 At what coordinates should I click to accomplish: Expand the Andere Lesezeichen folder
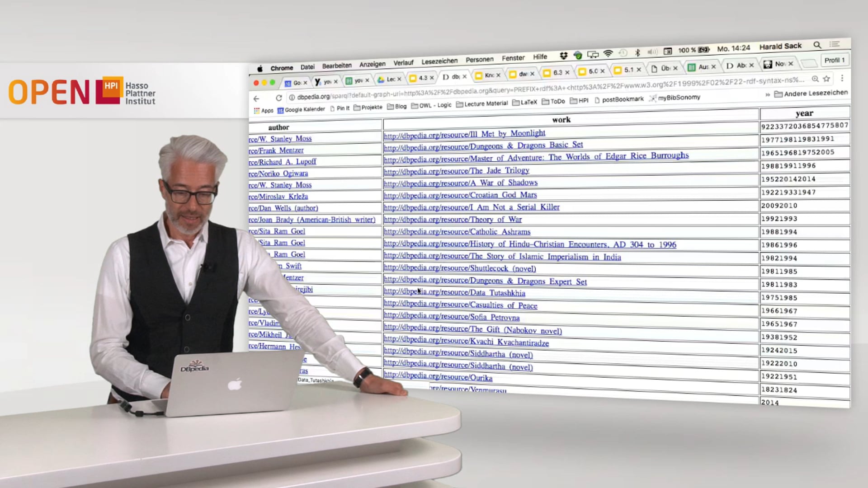tap(811, 93)
